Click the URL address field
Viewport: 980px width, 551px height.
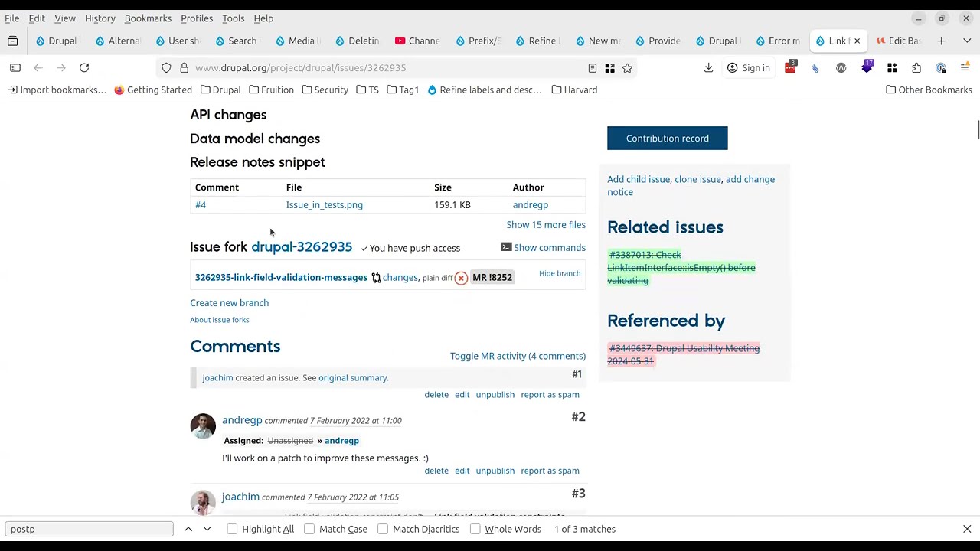pyautogui.click(x=387, y=68)
